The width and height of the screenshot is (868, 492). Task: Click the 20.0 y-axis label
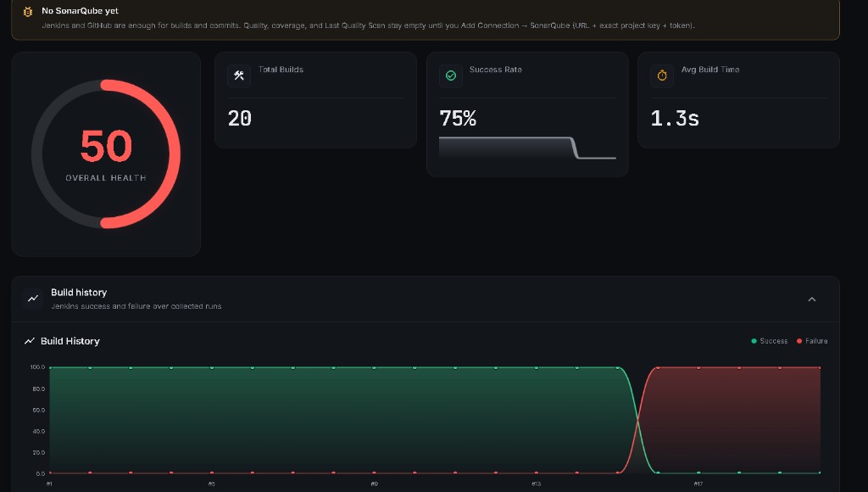click(x=39, y=452)
